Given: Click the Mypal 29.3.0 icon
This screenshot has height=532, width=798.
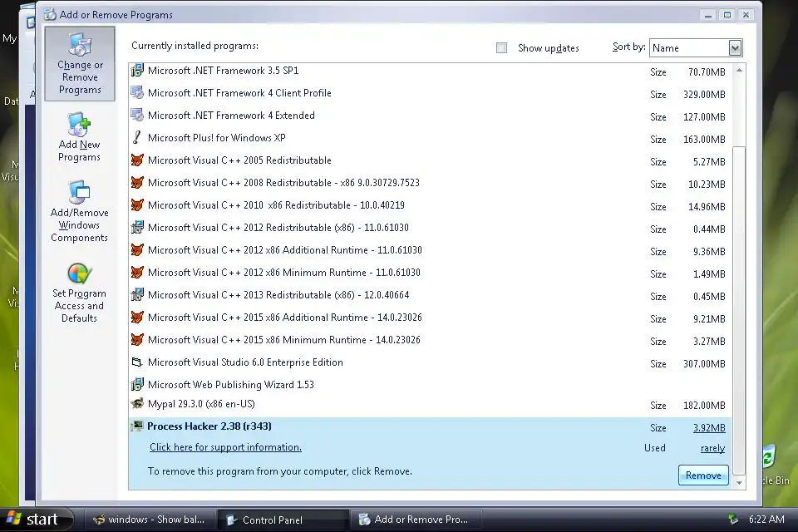Looking at the screenshot, I should point(137,404).
